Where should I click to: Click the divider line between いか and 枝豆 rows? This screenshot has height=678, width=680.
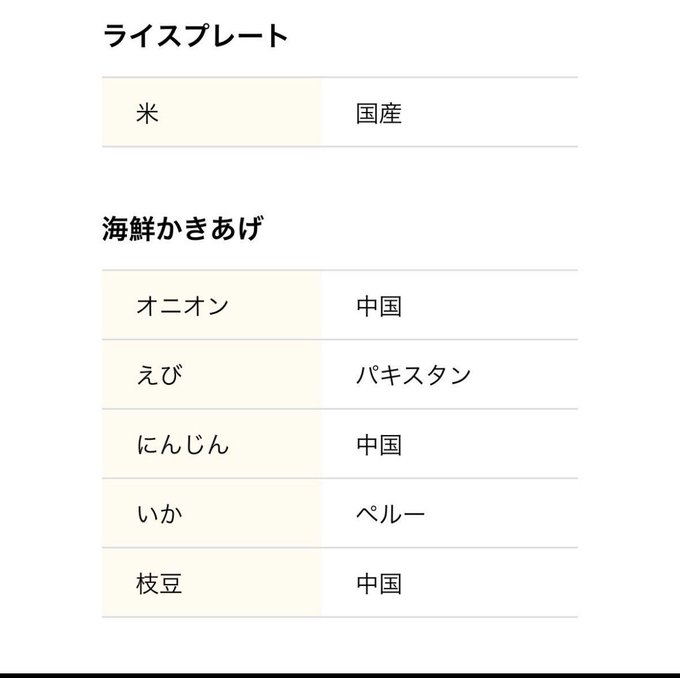(x=340, y=548)
